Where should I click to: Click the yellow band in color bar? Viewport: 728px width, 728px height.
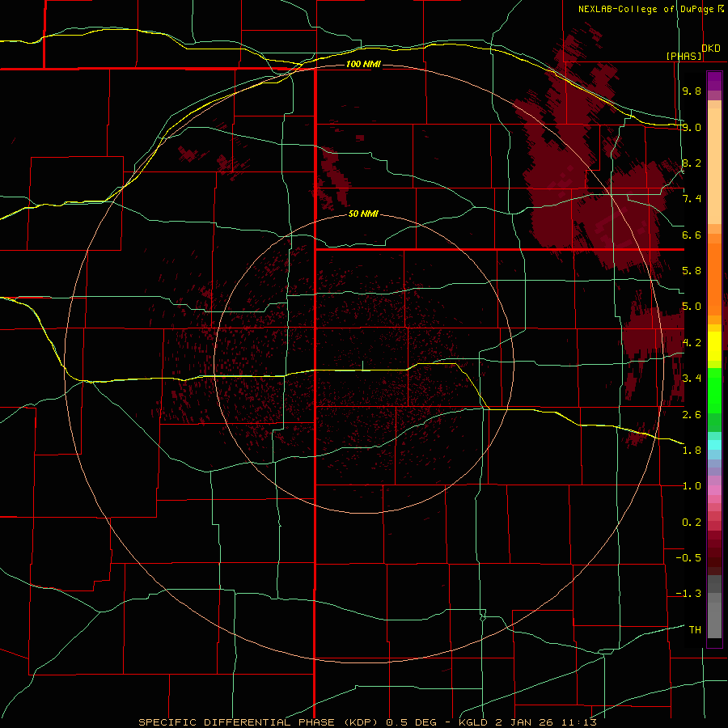(714, 346)
